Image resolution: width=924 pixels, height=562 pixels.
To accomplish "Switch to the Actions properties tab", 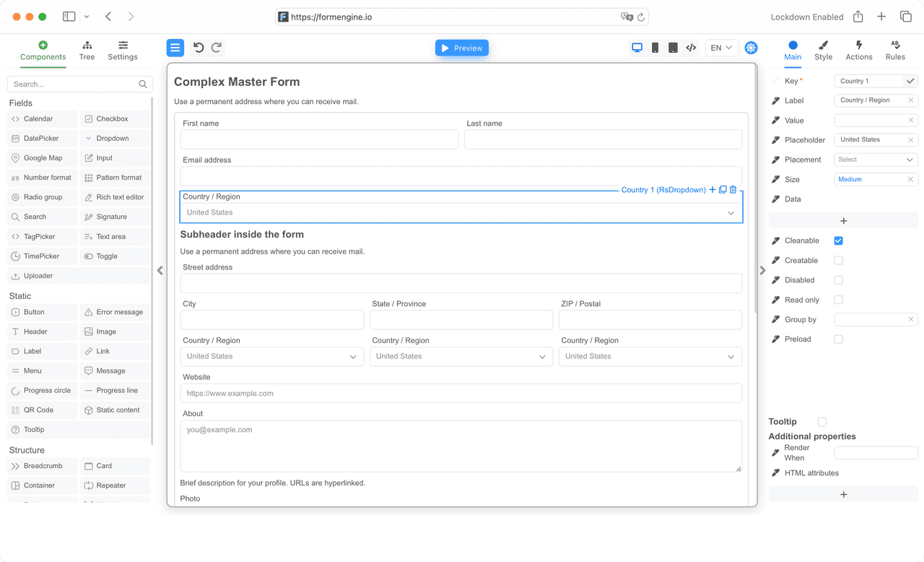I will click(x=859, y=51).
